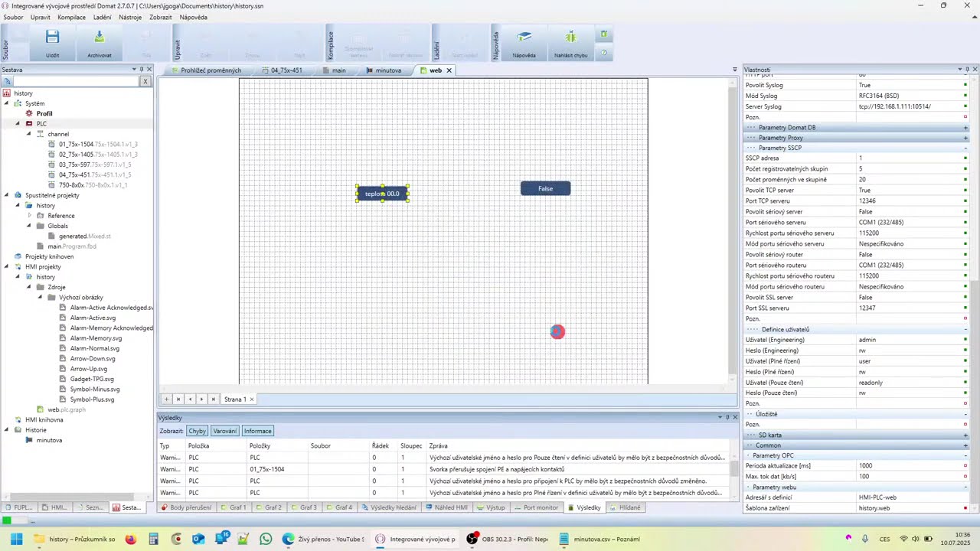The height and width of the screenshot is (551, 980).
Task: Click the Sestava search field
Action: point(76,81)
